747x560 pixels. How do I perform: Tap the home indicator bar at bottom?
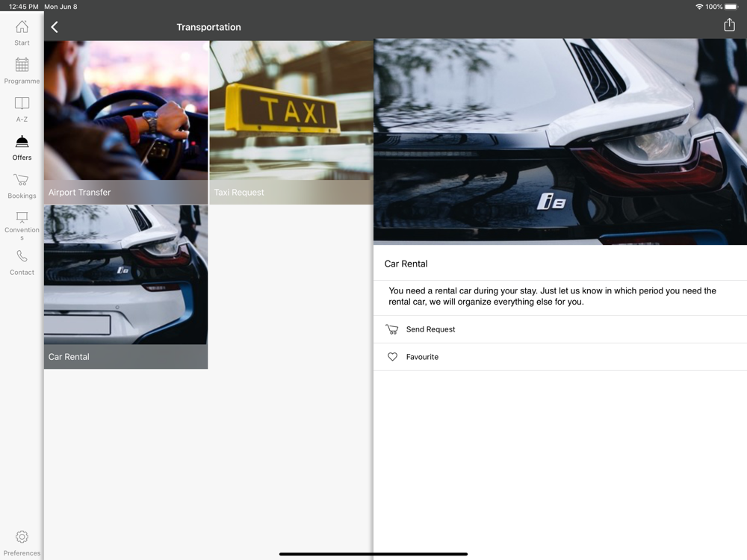373,554
